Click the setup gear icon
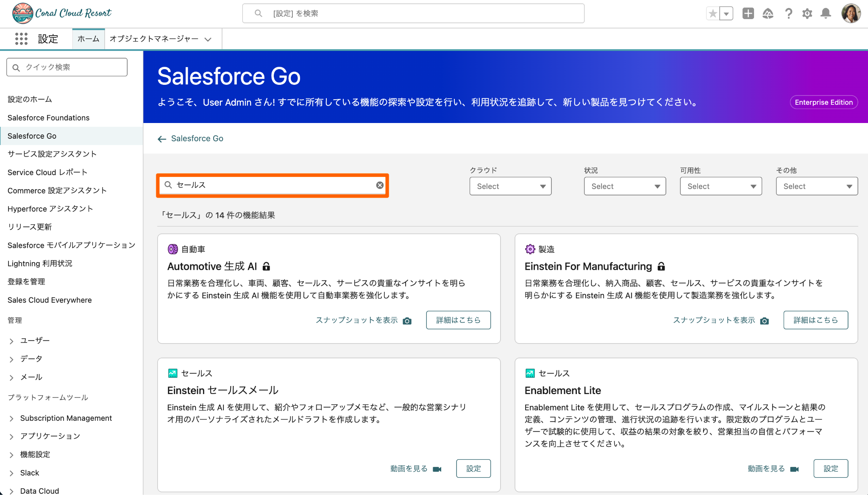Image resolution: width=868 pixels, height=495 pixels. tap(807, 14)
